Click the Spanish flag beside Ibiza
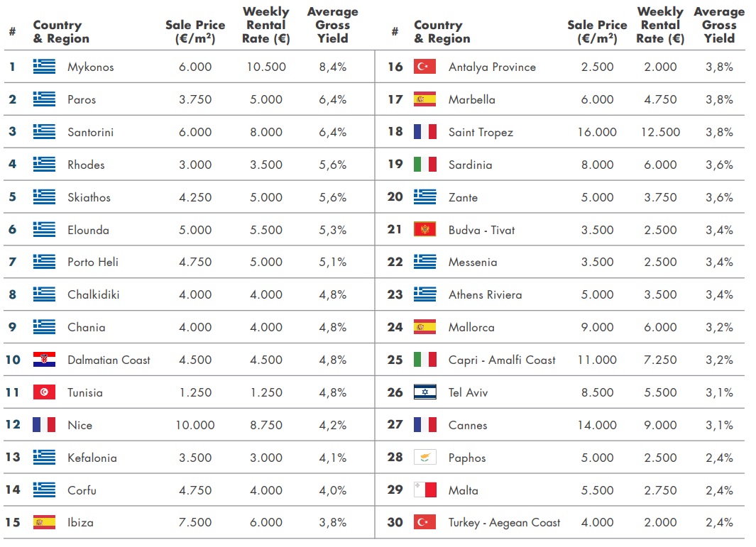 click(44, 522)
